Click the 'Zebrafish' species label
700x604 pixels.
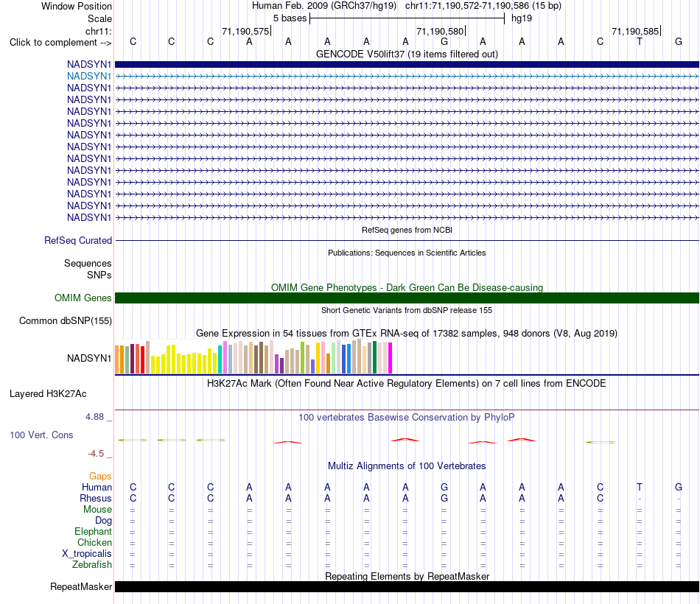coord(92,565)
